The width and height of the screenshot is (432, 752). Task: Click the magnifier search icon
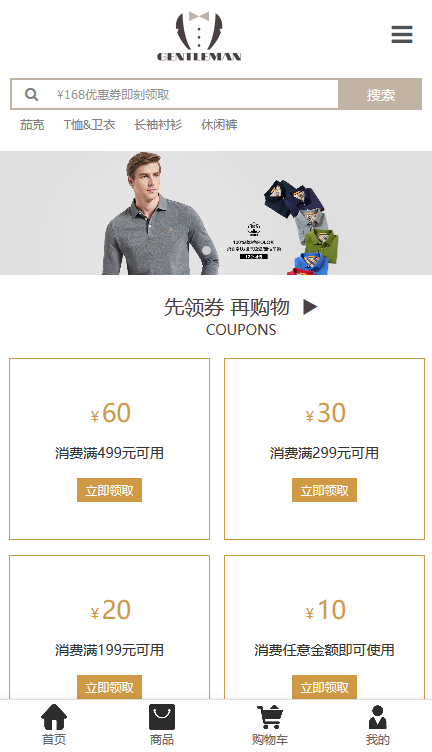pos(32,94)
